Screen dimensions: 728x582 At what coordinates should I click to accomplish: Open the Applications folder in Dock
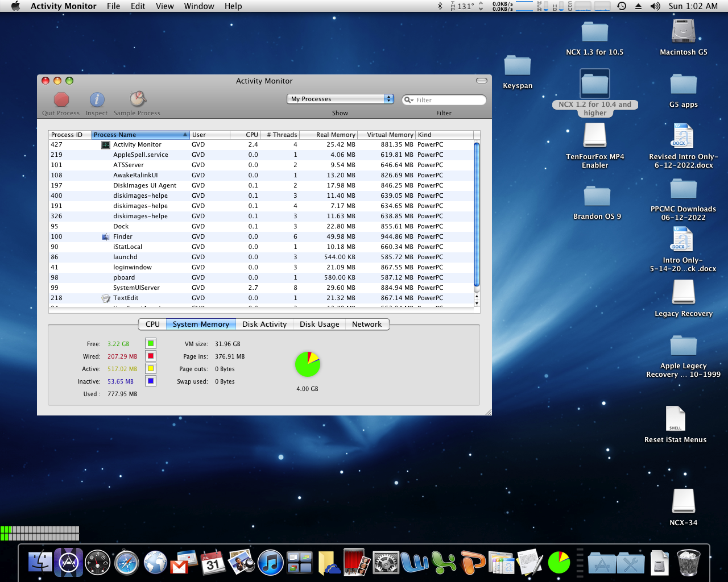tap(602, 563)
